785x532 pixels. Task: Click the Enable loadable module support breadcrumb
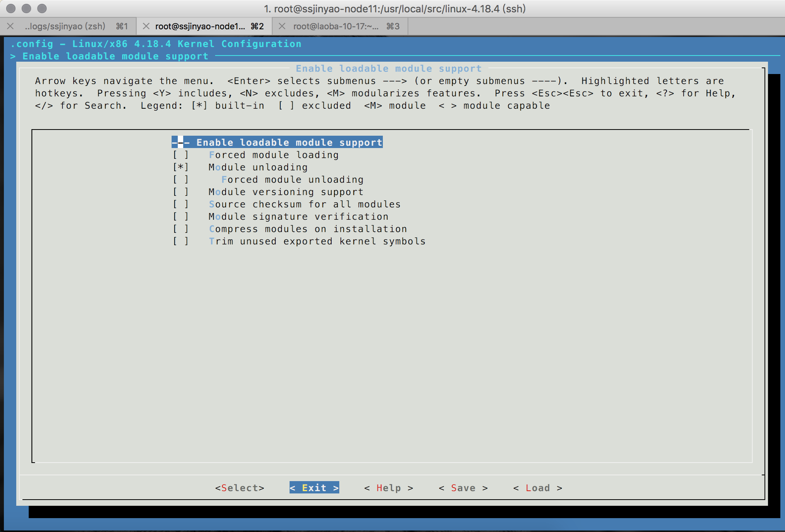(115, 56)
